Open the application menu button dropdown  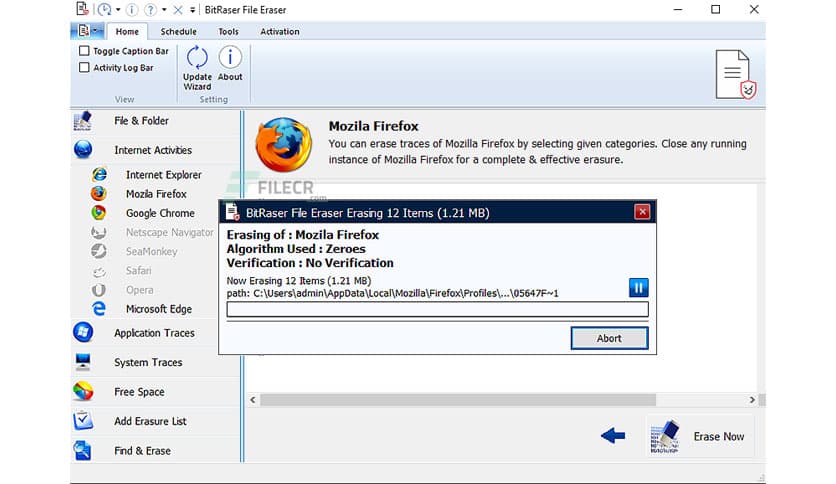point(88,31)
